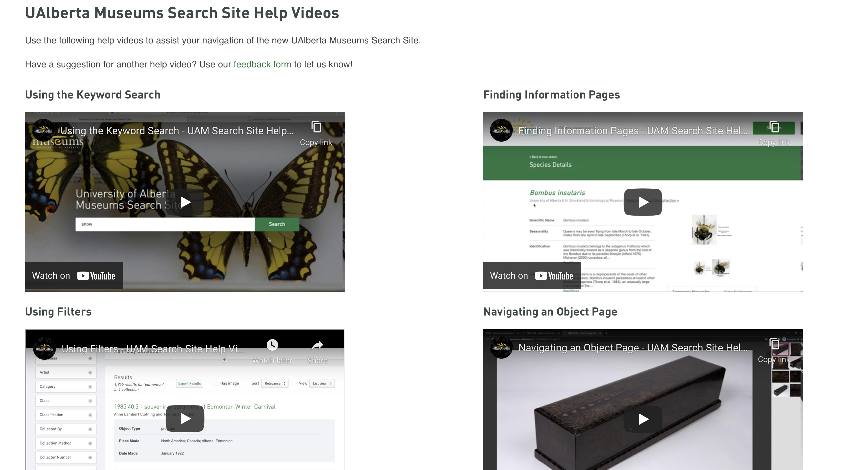This screenshot has height=470, width=868.
Task: Open museums channel avatar on Finding Information Pages video
Action: pos(501,130)
